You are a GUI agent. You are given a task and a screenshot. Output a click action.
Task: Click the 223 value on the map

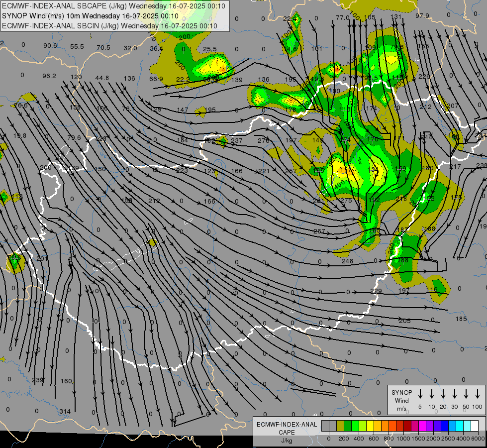(182, 170)
